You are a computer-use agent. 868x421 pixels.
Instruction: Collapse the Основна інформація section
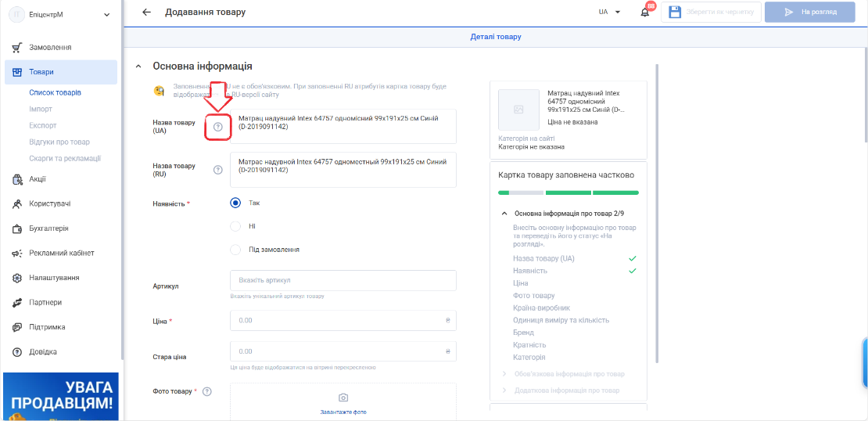(x=138, y=67)
